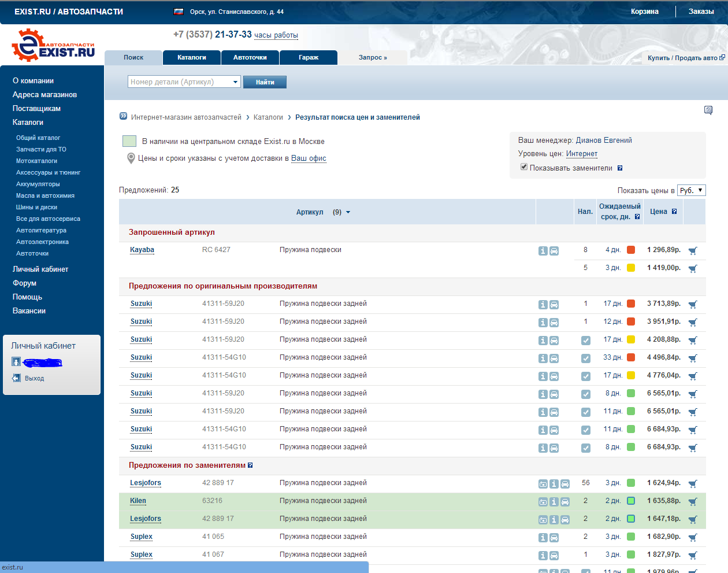Switch to the Каталоги tab
Viewport: 728px width, 573px height.
pyautogui.click(x=191, y=57)
